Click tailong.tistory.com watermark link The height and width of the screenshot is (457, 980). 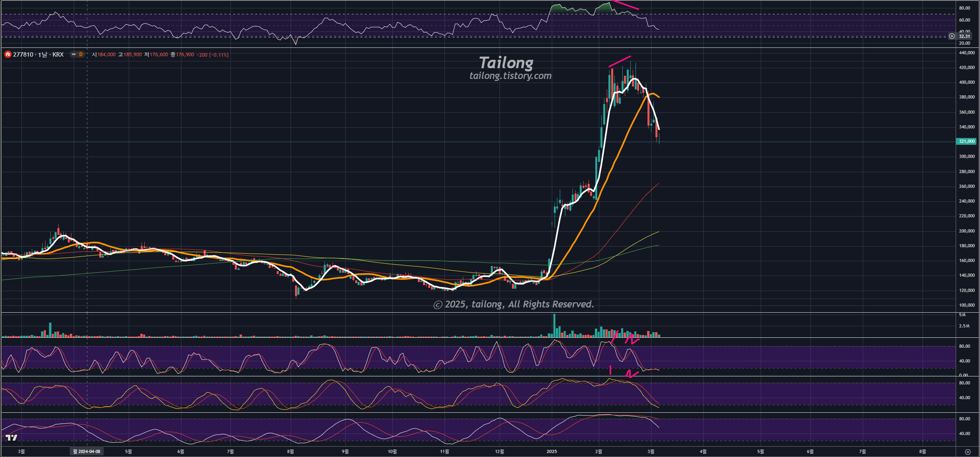tap(510, 76)
